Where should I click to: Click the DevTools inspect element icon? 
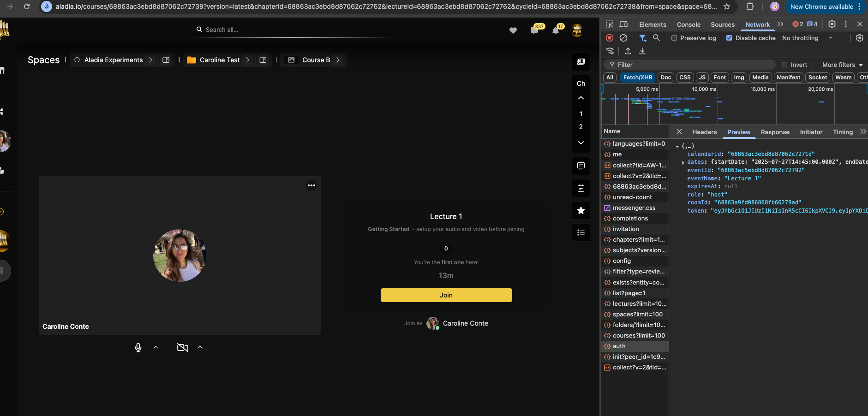point(610,24)
